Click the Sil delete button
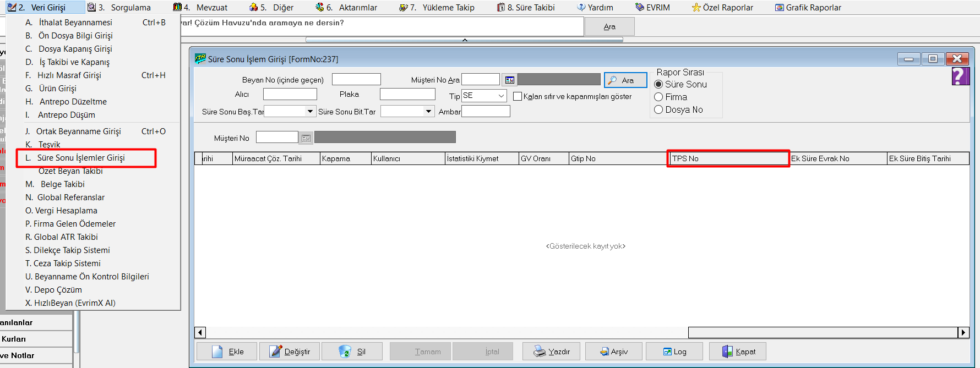 (352, 351)
